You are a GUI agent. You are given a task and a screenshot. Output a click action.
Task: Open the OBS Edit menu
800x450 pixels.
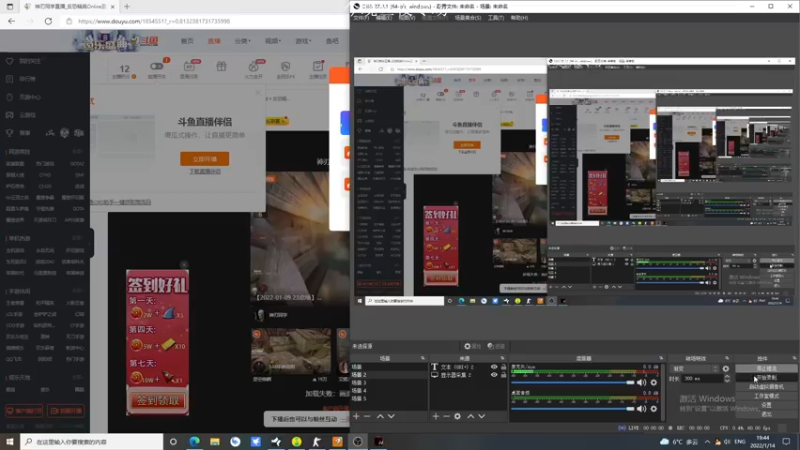[x=384, y=18]
